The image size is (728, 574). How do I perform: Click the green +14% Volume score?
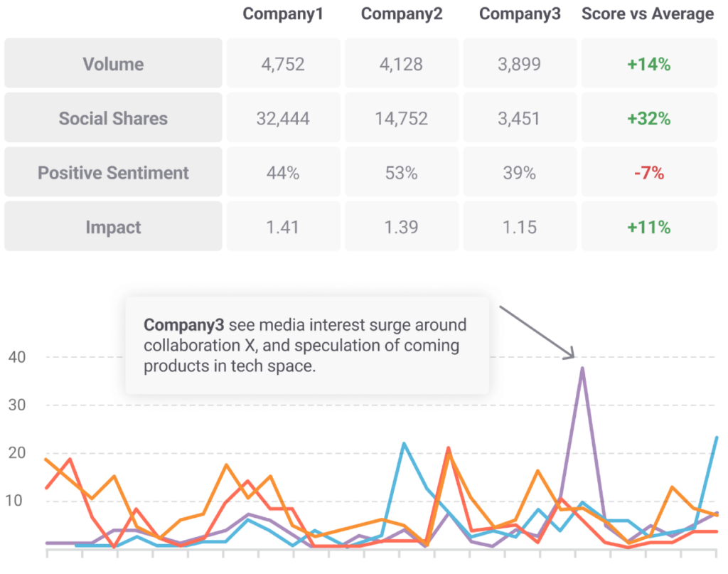(x=648, y=64)
